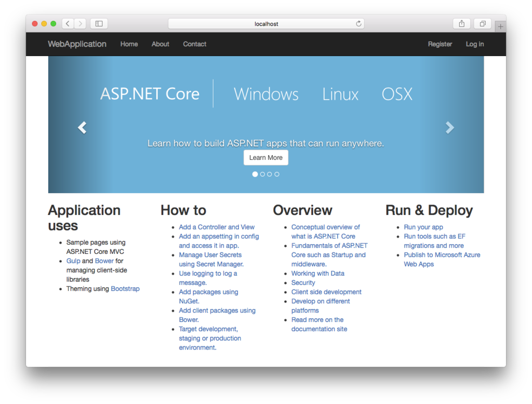Open Add an appsetting in config link
Viewport: 532px width, 404px height.
click(x=219, y=241)
